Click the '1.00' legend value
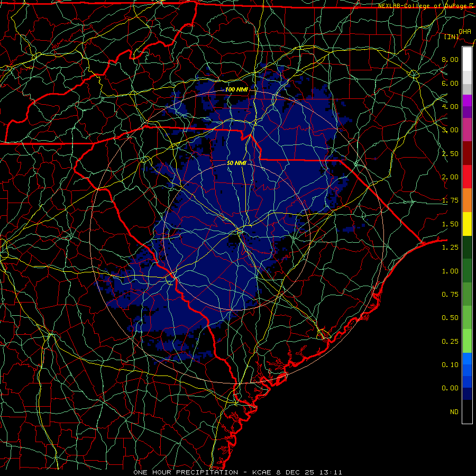Screen dimensions: 476x476 [x=450, y=271]
